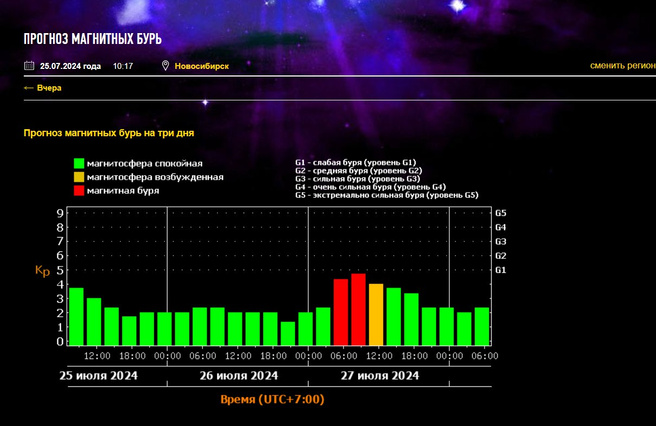Screen dimensions: 656x426
Task: Click the ПРОГНОЗ МАГНИТНЫХ БУРЬ heading
Action: coord(92,39)
